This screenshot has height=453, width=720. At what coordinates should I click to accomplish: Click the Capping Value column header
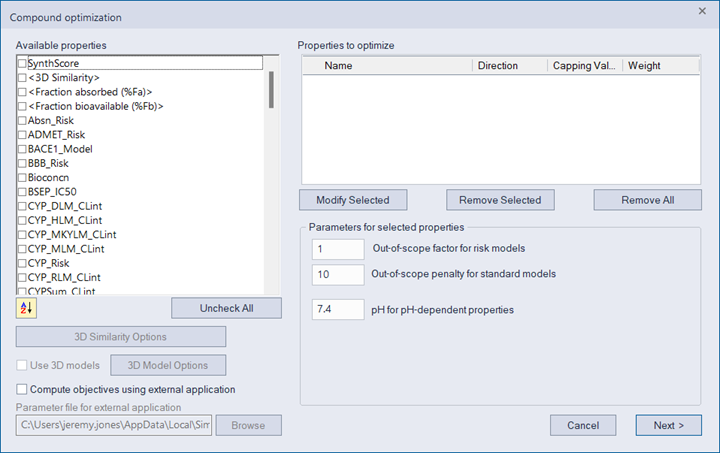click(x=585, y=66)
